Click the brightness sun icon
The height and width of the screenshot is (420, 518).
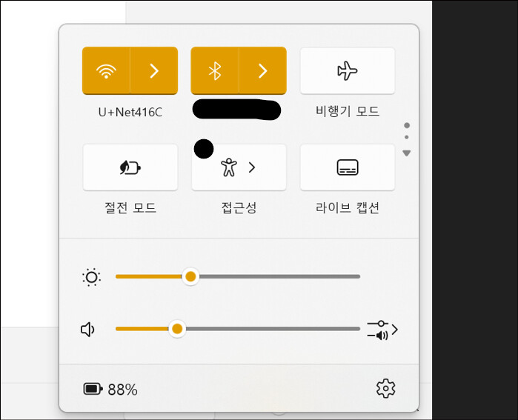click(x=92, y=278)
